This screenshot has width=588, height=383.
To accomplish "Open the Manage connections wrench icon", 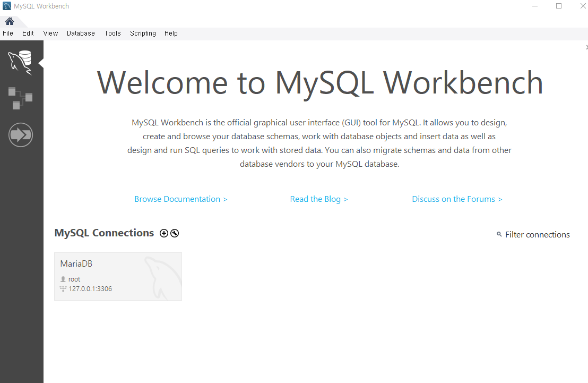I will click(175, 233).
